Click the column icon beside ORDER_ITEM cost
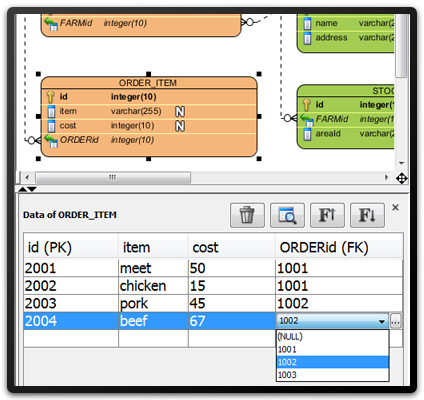 point(51,126)
